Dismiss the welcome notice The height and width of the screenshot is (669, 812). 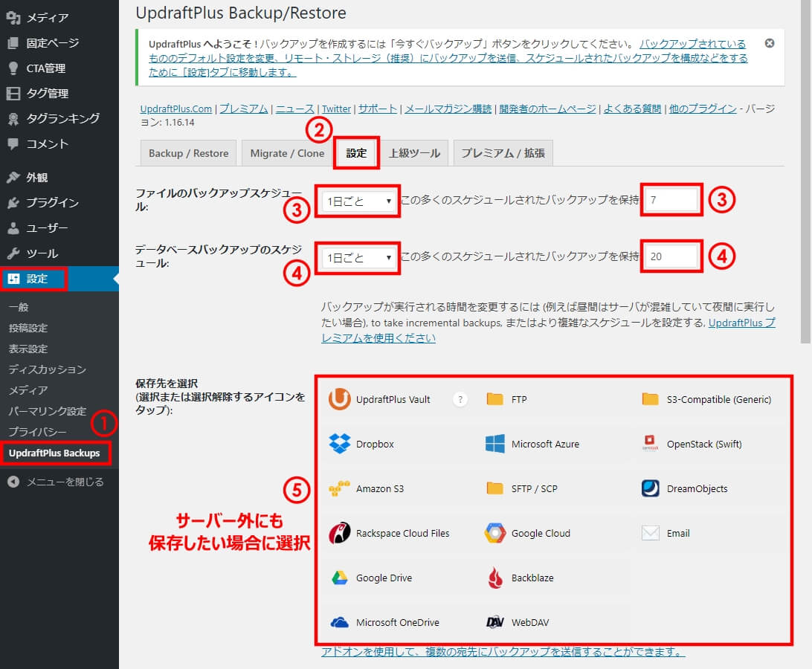coord(770,43)
